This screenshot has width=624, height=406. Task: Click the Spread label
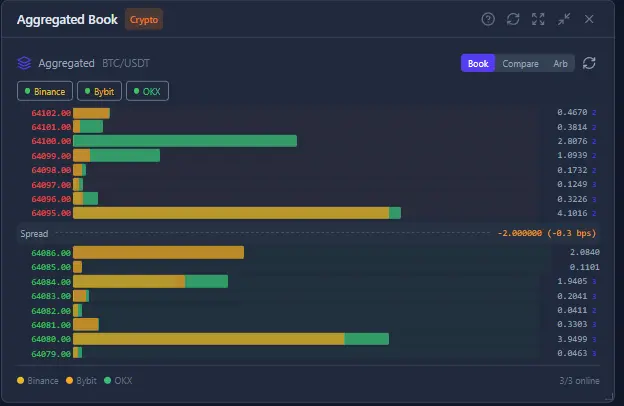click(x=34, y=234)
